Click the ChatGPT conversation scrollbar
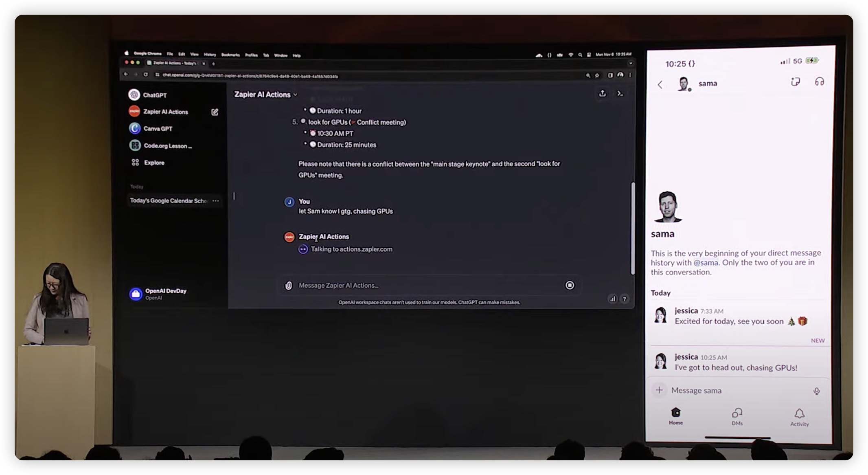The width and height of the screenshot is (868, 475). [633, 228]
